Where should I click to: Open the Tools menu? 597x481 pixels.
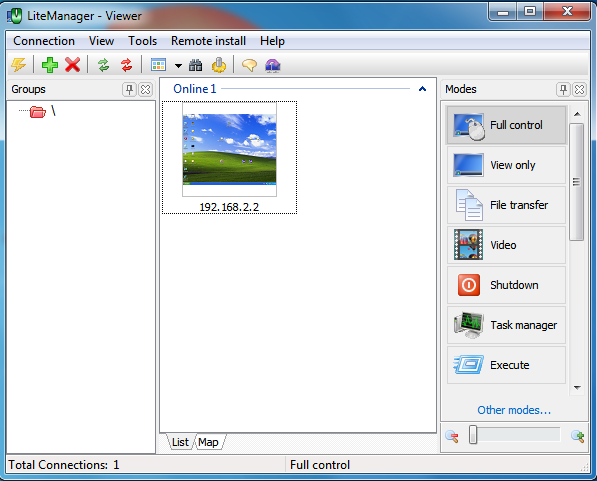[142, 41]
